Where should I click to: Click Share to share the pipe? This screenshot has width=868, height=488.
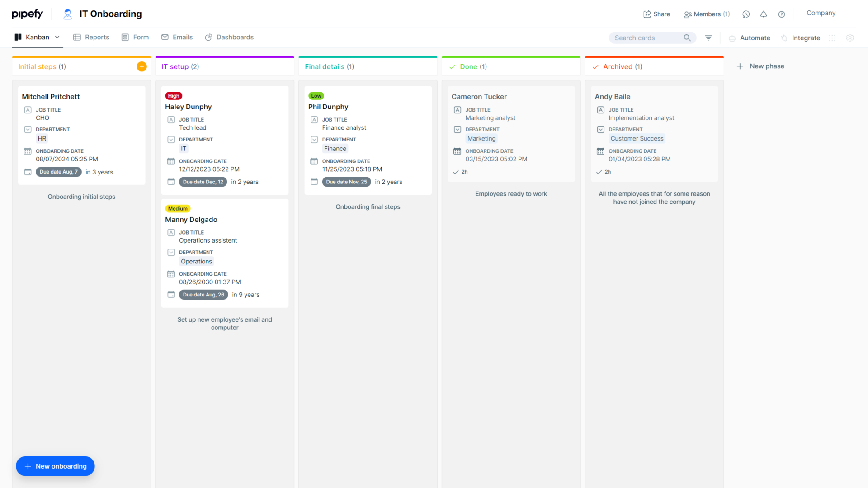(x=657, y=14)
